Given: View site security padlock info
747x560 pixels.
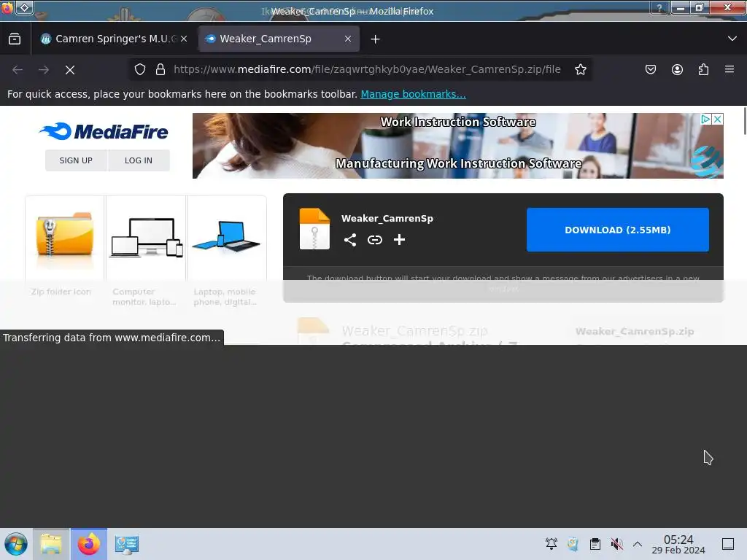Looking at the screenshot, I should (x=160, y=69).
